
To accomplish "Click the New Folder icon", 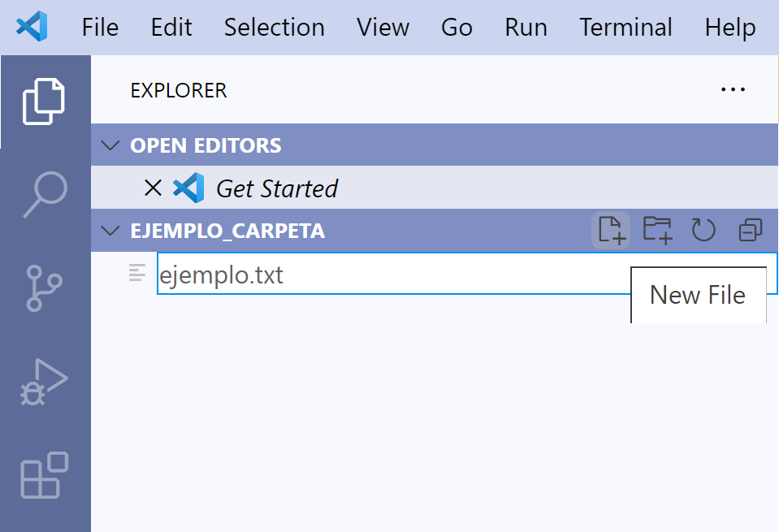I will (657, 230).
